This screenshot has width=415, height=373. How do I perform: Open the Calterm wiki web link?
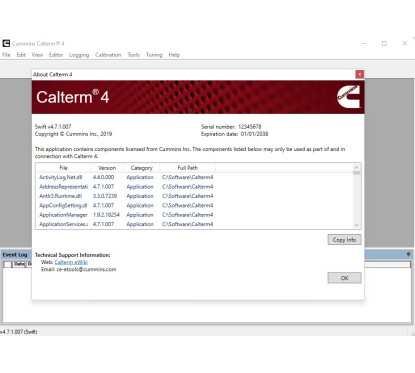point(71,262)
